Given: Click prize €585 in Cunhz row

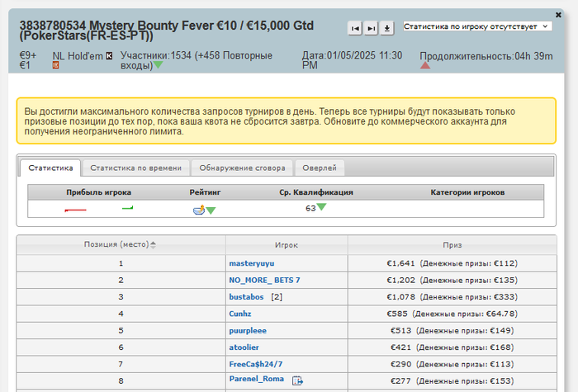Looking at the screenshot, I should 397,314.
